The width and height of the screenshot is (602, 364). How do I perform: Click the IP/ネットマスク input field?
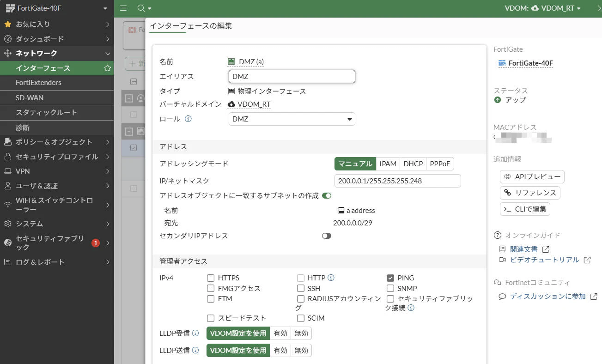[x=398, y=181]
